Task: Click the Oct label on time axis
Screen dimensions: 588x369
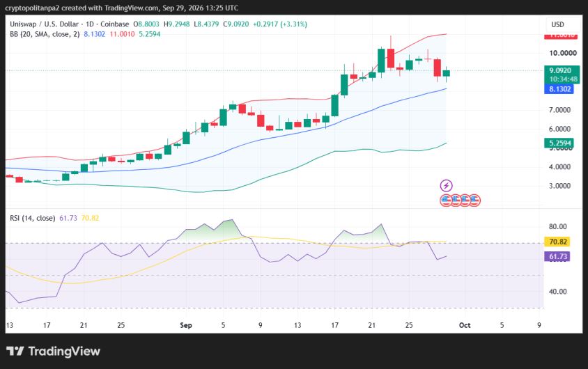Action: click(x=465, y=325)
